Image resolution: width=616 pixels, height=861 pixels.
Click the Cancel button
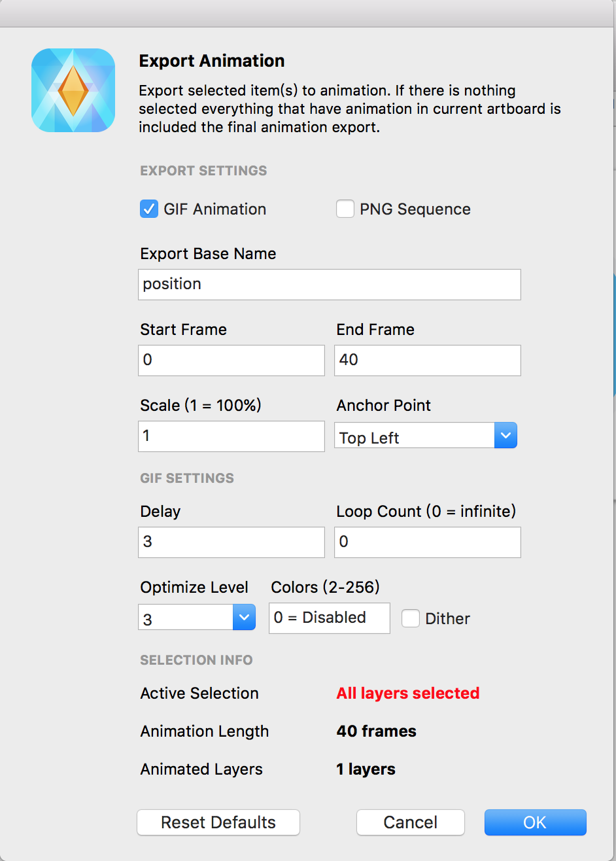[x=410, y=822]
